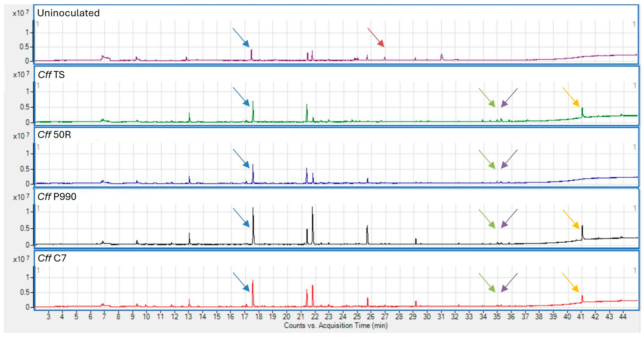Select the Uninoculated panel title

pyautogui.click(x=68, y=13)
